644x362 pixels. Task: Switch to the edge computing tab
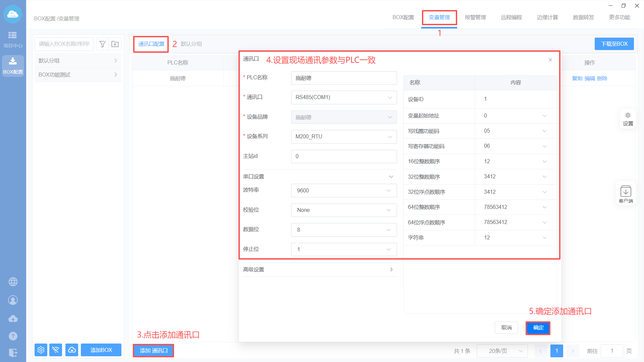point(547,17)
